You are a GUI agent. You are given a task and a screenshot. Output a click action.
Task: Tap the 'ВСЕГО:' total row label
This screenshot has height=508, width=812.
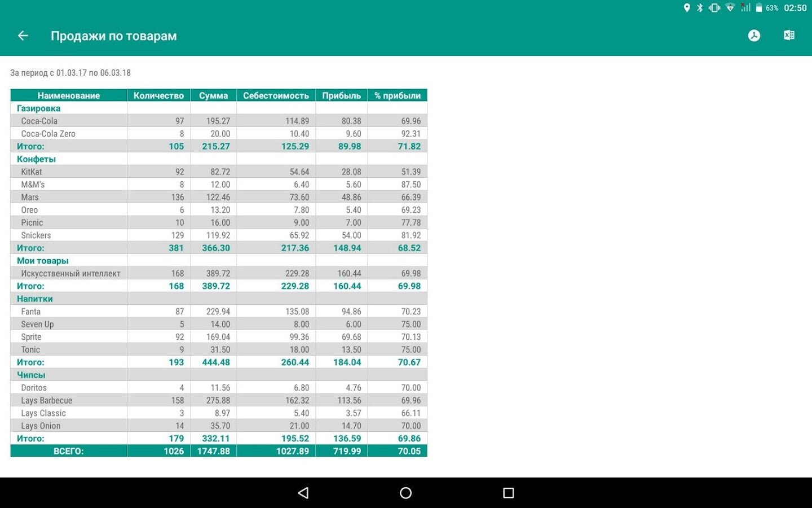coord(69,451)
